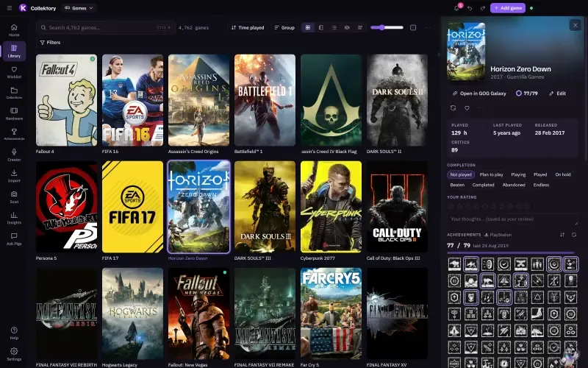588x368 pixels.
Task: Sort the achievements list order icon
Action: click(x=562, y=235)
